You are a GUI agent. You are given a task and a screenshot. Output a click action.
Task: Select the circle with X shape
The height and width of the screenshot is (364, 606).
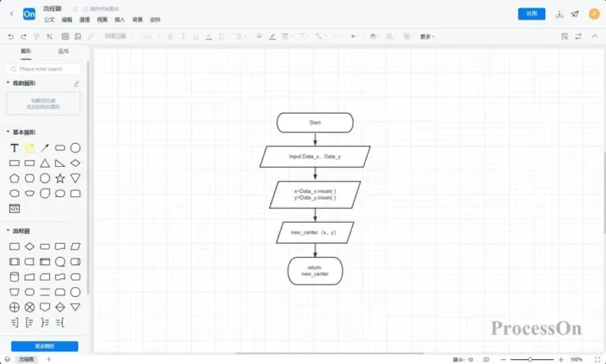29,308
